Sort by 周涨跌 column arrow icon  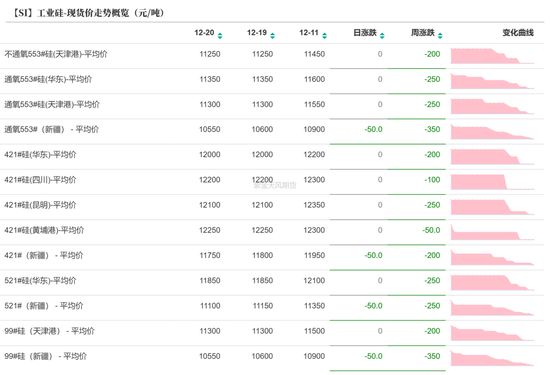pyautogui.click(x=440, y=35)
